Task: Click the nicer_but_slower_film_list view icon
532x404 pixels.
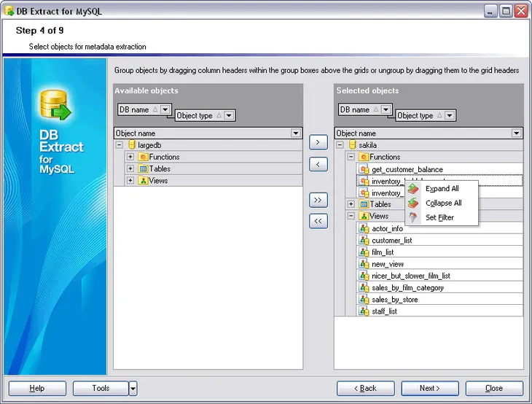Action: click(x=364, y=276)
